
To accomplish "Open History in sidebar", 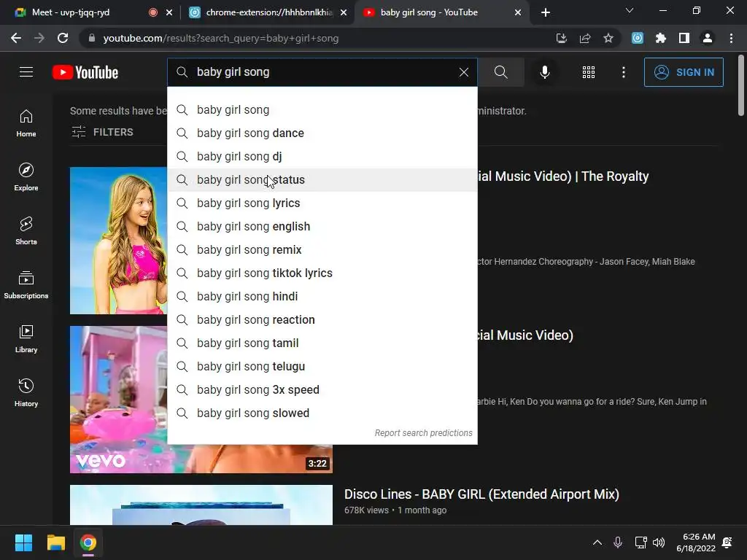I will 26,393.
